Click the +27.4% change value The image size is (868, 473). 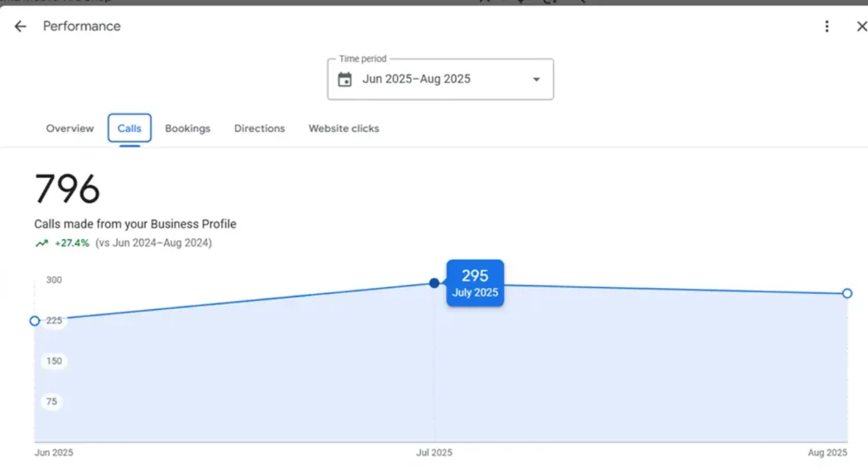(x=72, y=244)
